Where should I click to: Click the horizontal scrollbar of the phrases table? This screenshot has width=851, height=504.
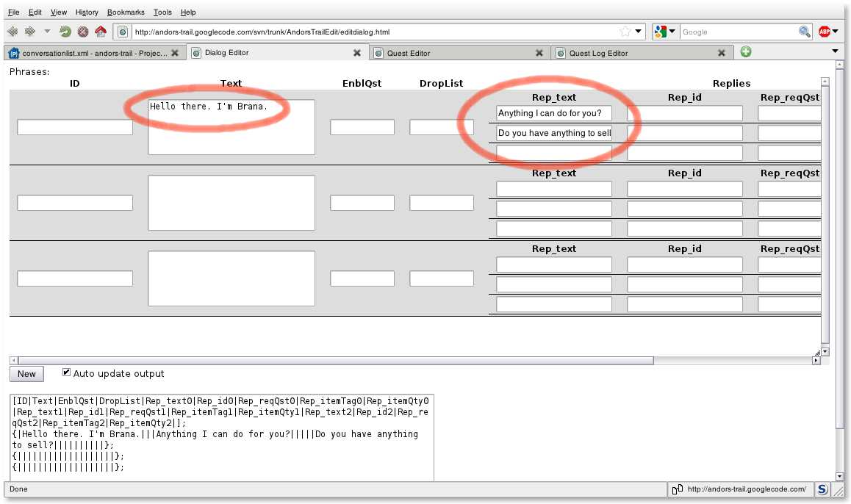click(x=331, y=361)
